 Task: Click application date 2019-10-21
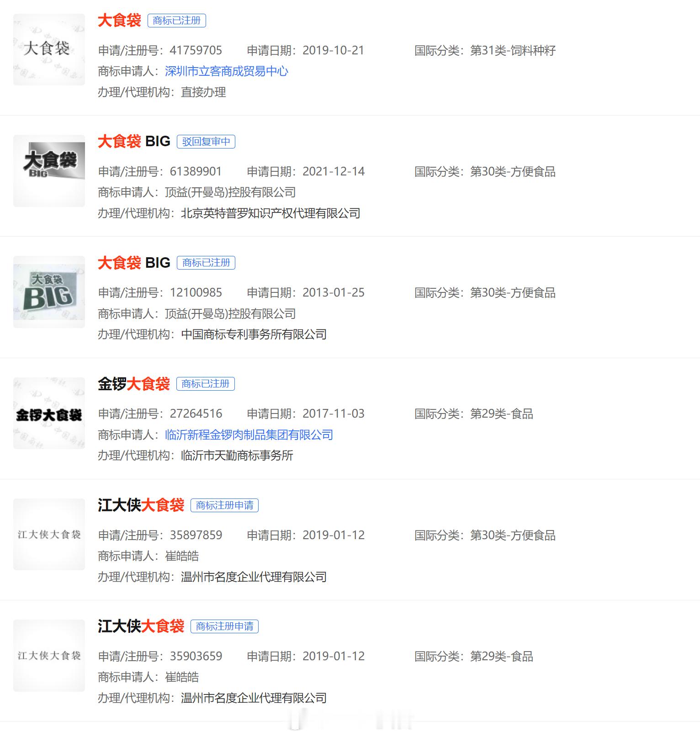pos(334,50)
